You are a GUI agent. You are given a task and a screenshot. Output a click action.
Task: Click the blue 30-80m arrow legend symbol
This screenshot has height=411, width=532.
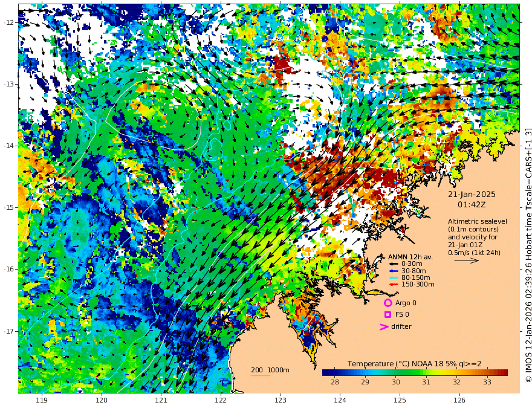coord(394,271)
